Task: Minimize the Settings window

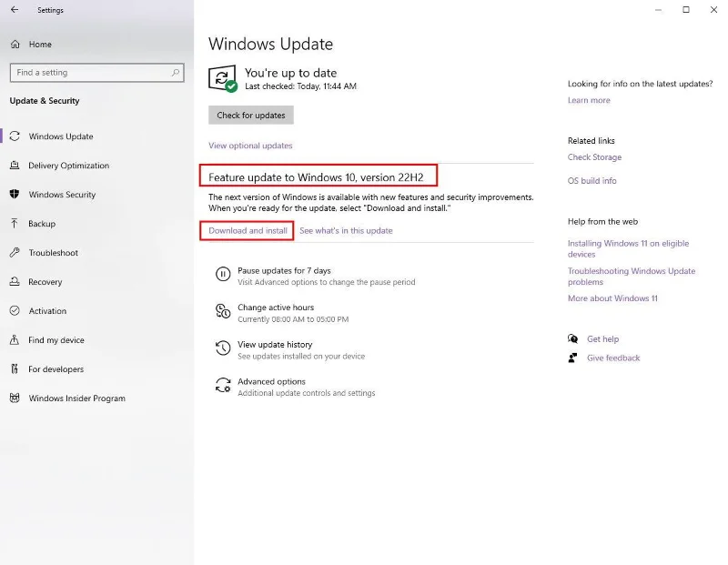Action: click(658, 10)
